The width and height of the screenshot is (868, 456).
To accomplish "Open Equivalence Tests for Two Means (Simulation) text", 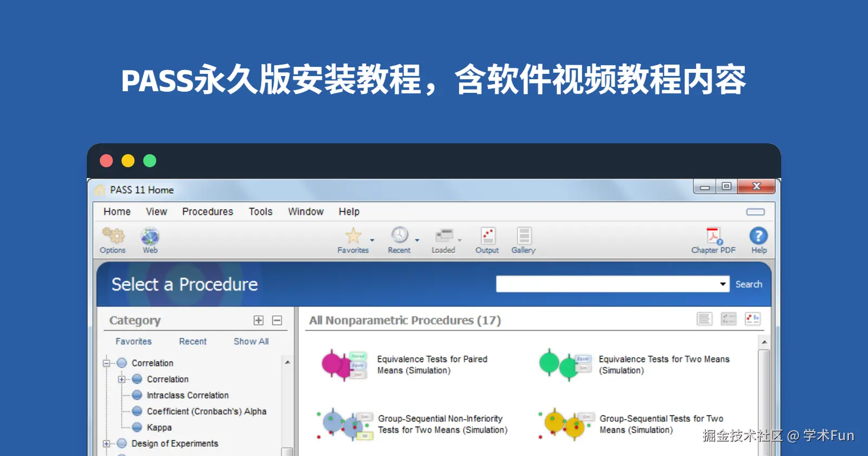I will pyautogui.click(x=664, y=365).
